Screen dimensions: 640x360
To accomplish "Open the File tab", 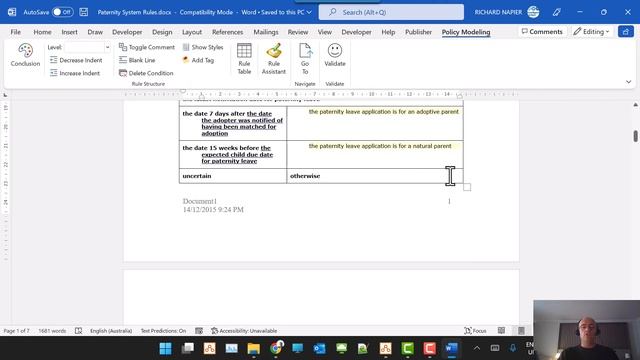I will click(x=16, y=32).
